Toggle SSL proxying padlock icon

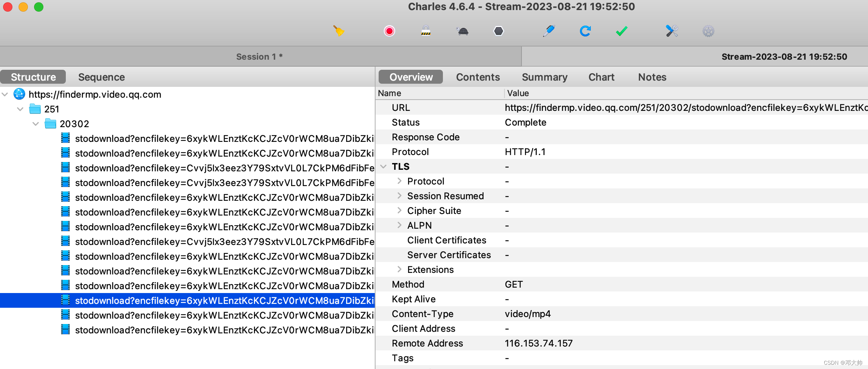click(x=426, y=31)
